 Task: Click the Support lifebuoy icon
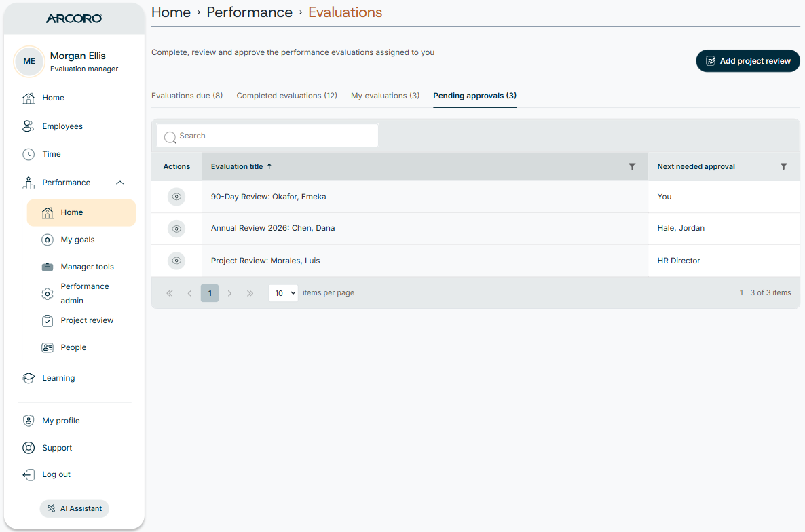(x=29, y=448)
